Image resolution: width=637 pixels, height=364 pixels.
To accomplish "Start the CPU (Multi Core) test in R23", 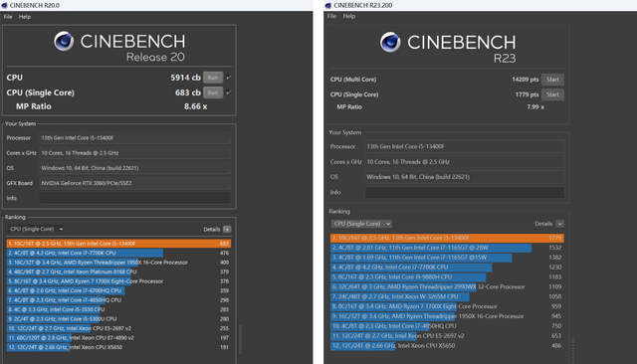I will pyautogui.click(x=552, y=80).
